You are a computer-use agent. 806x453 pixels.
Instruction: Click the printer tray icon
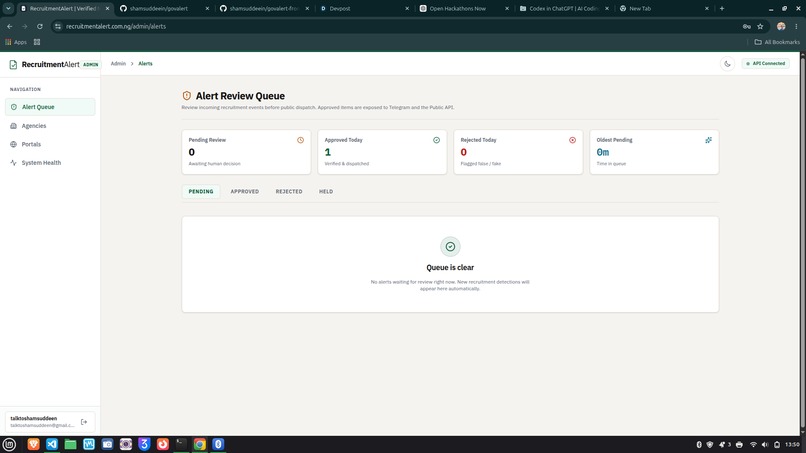pyautogui.click(x=739, y=444)
